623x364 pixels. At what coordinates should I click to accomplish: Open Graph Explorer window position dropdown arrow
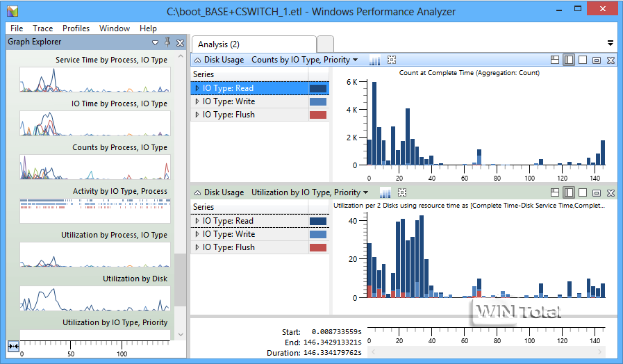point(155,42)
